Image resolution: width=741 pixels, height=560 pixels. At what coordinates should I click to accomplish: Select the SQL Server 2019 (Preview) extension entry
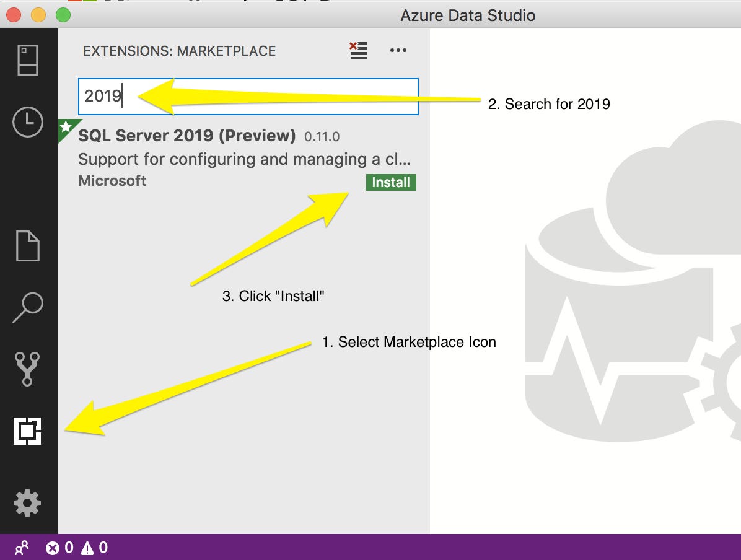tap(186, 136)
